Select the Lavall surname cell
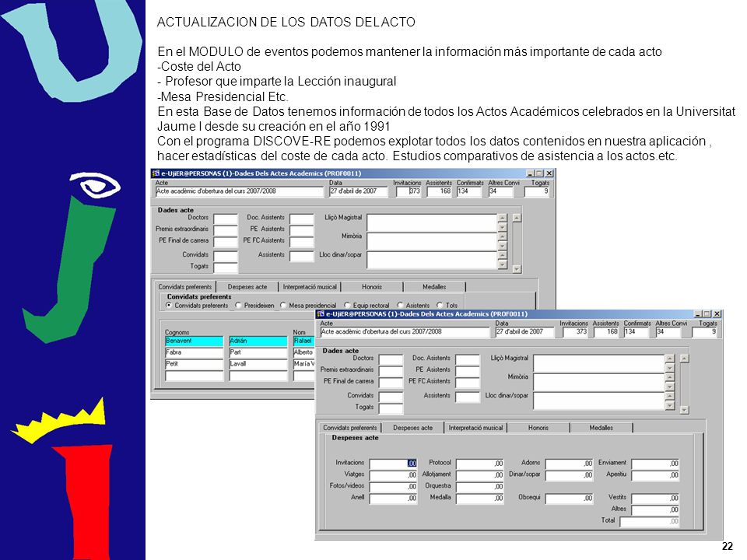The image size is (747, 560). 258,364
